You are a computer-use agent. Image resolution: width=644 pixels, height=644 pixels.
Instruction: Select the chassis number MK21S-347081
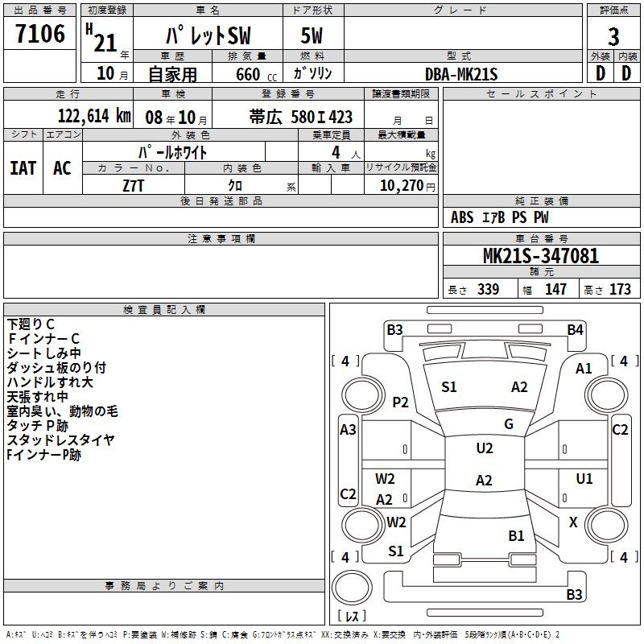540,257
